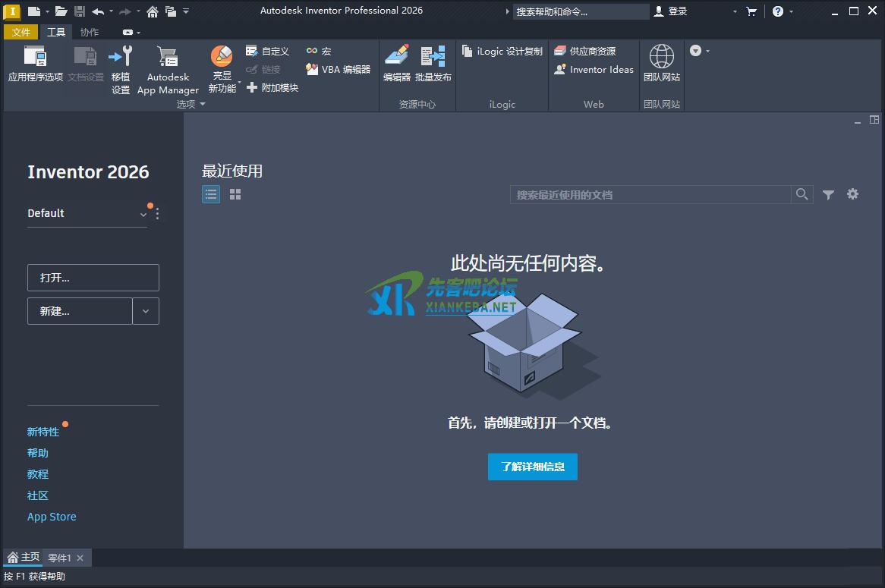This screenshot has width=885, height=588.
Task: Open 团队网站 team website globe icon
Action: 662,64
